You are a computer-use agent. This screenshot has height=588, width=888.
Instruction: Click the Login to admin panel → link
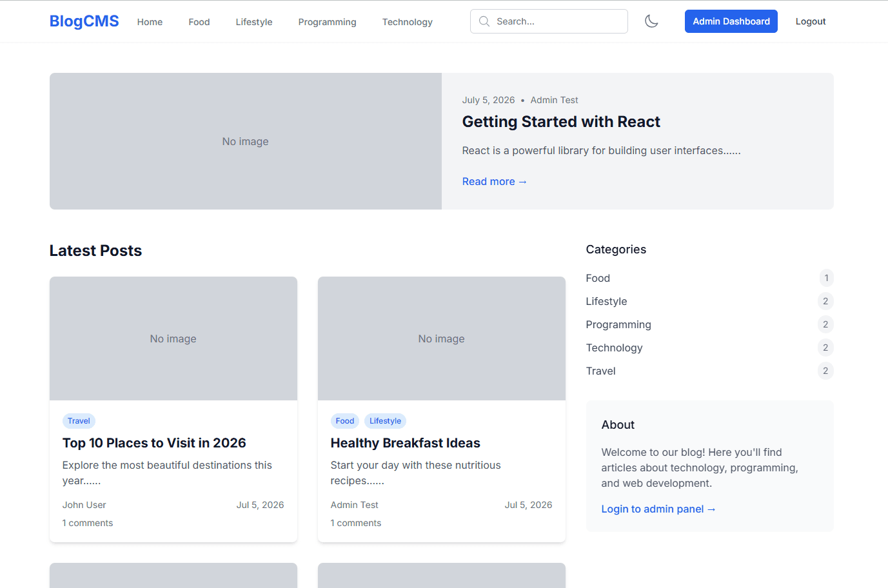[x=658, y=509]
